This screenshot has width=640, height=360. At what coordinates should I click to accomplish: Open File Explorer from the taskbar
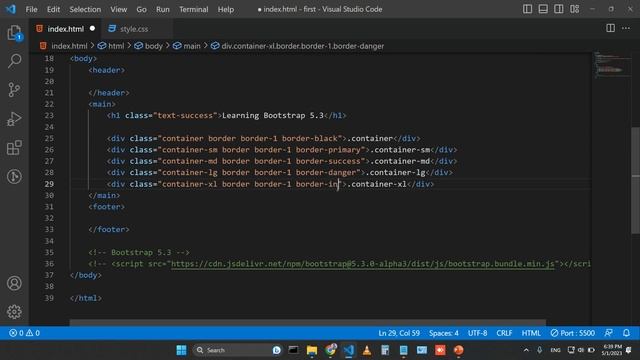(x=312, y=350)
